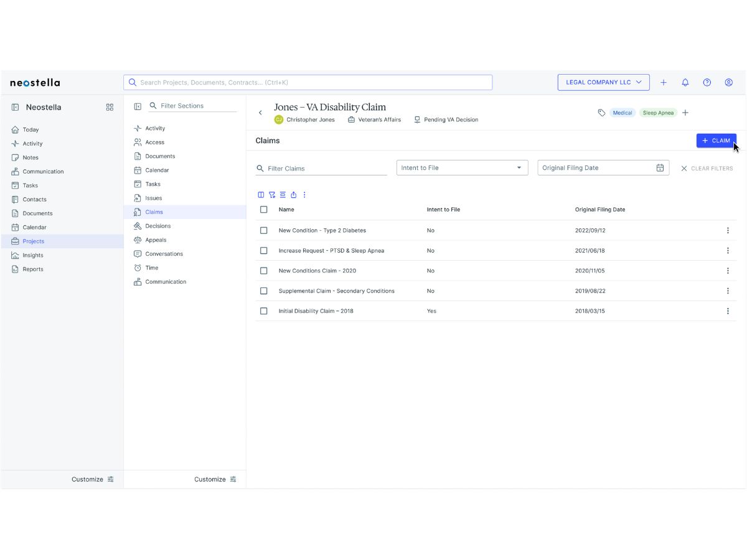Click CLEAR FILTERS
747x560 pixels.
[707, 169]
